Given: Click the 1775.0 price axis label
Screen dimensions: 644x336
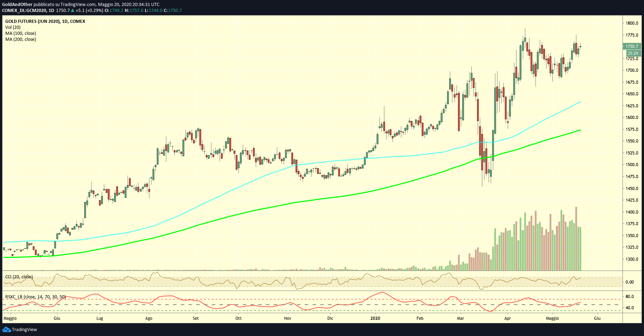Looking at the screenshot, I should (x=632, y=35).
